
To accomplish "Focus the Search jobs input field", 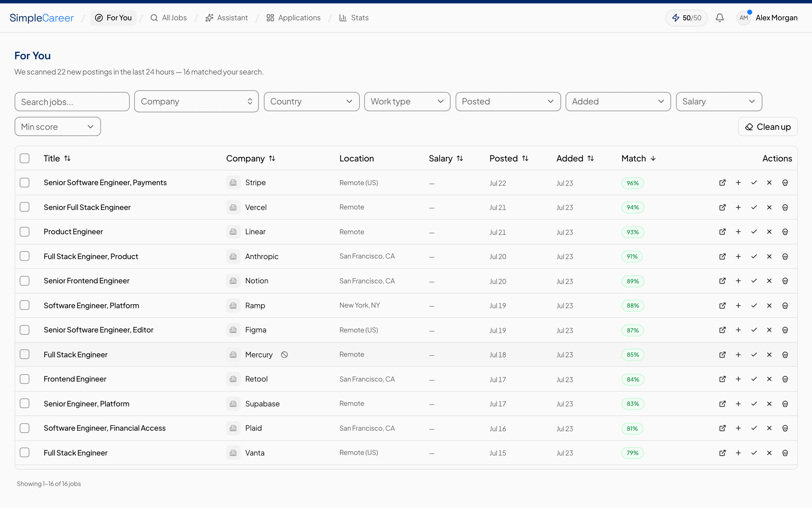I will pos(72,102).
